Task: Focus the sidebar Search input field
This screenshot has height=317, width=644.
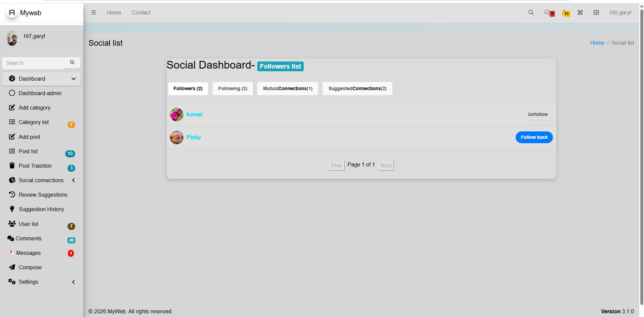Action: pyautogui.click(x=33, y=63)
